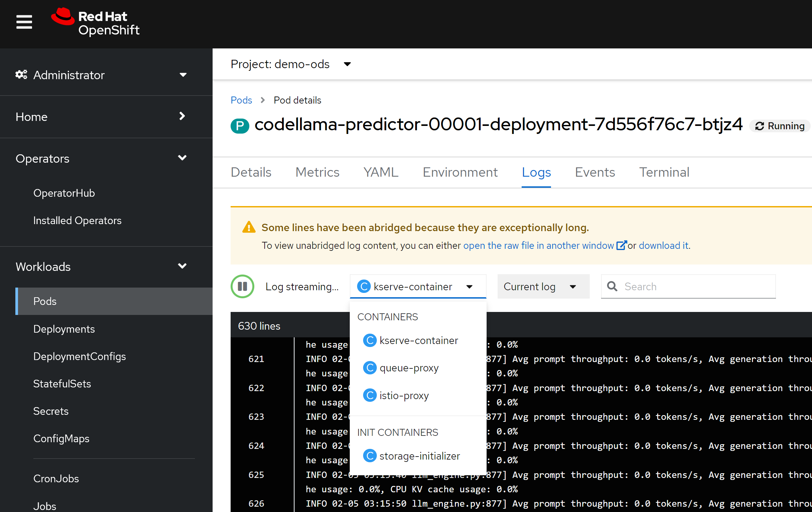Click the download it link

tap(663, 245)
